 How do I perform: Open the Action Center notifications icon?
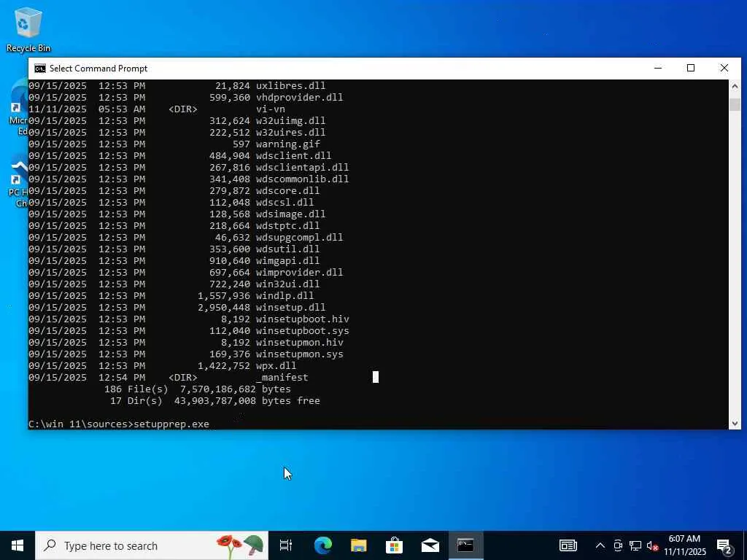(724, 545)
